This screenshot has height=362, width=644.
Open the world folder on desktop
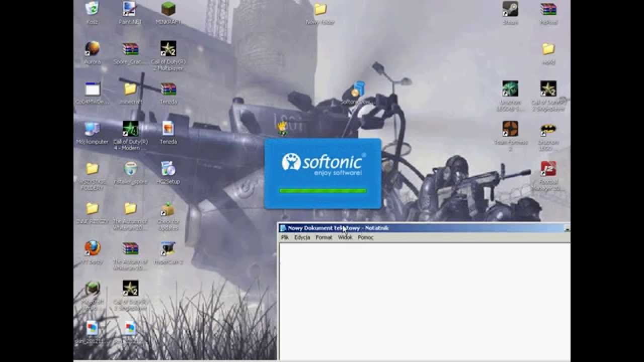point(548,49)
